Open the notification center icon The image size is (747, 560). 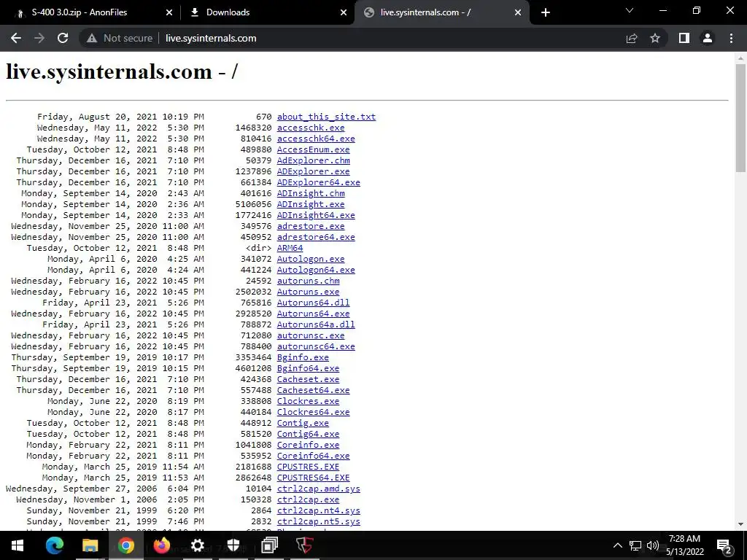click(x=724, y=545)
